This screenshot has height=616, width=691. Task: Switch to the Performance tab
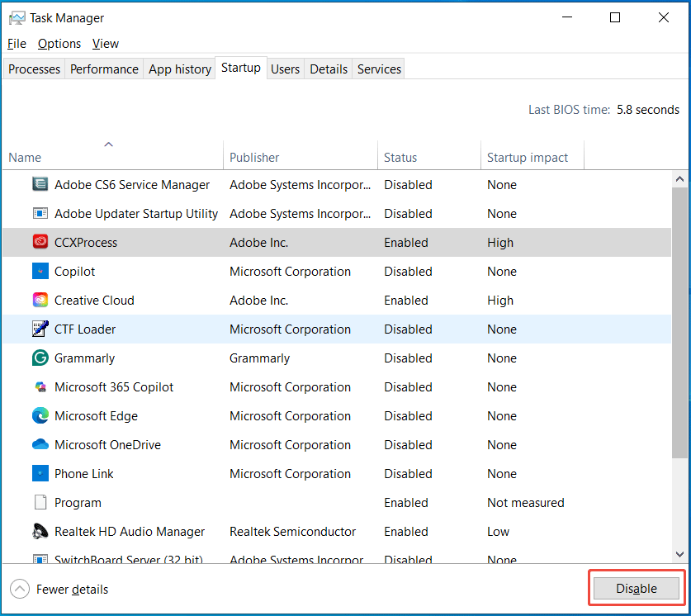pyautogui.click(x=104, y=69)
